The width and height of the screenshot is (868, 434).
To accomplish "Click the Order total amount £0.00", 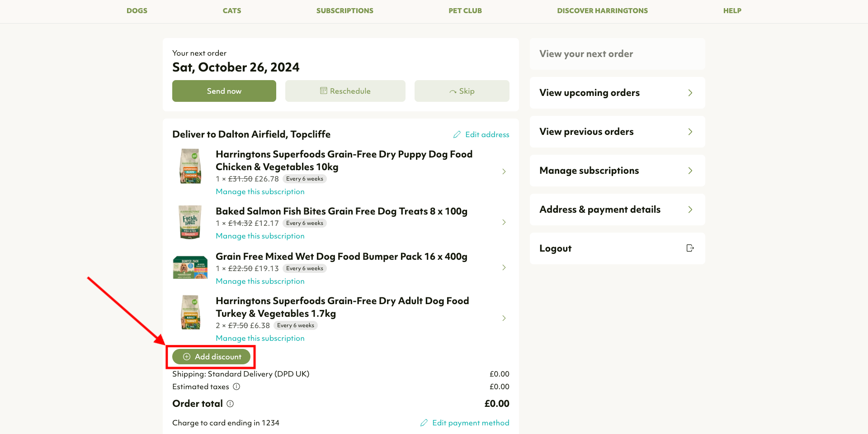I will tap(497, 404).
